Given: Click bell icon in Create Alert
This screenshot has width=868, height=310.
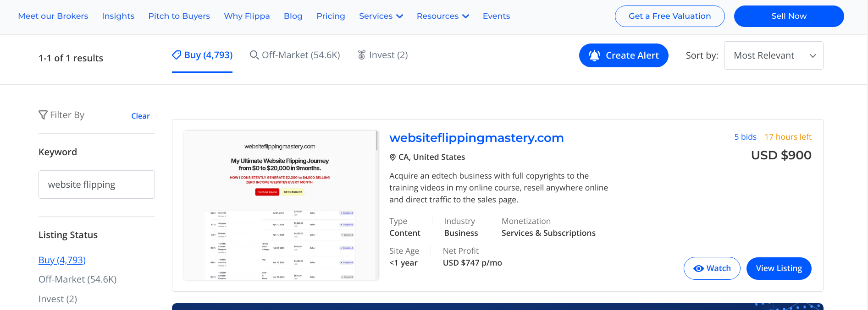Looking at the screenshot, I should 594,55.
